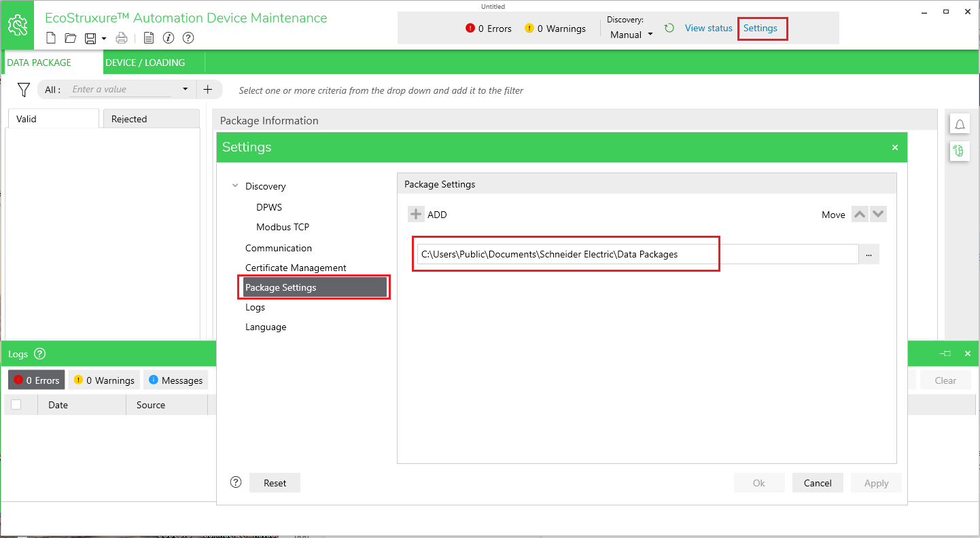
Task: Click the Save disk icon
Action: [x=90, y=38]
